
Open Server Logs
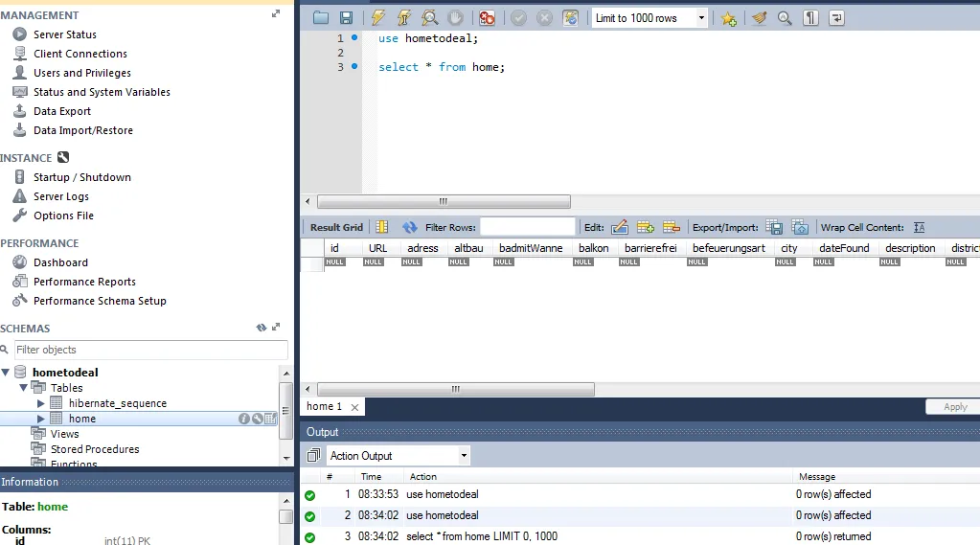(61, 196)
